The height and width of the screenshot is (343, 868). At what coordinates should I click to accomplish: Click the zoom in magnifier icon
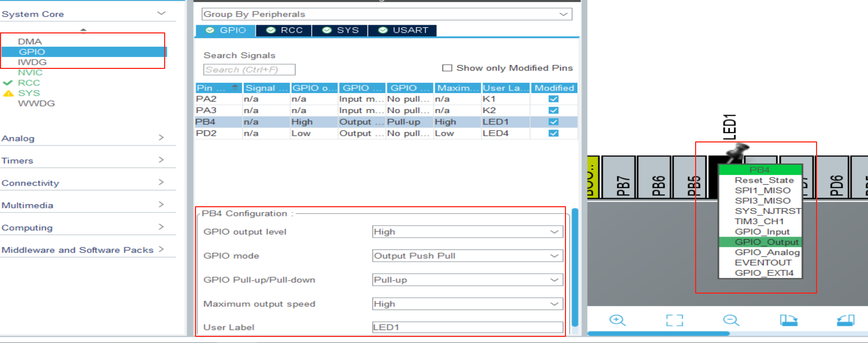coord(617,320)
